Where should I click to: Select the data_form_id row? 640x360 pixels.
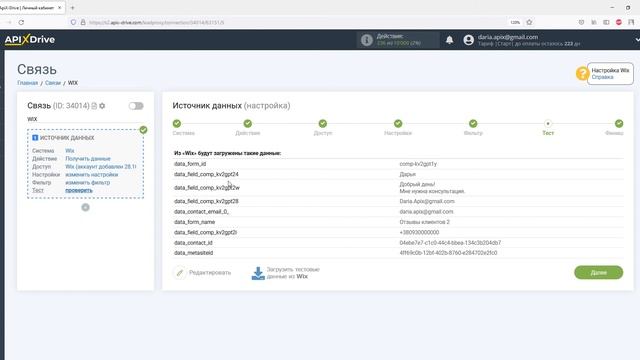click(x=398, y=164)
